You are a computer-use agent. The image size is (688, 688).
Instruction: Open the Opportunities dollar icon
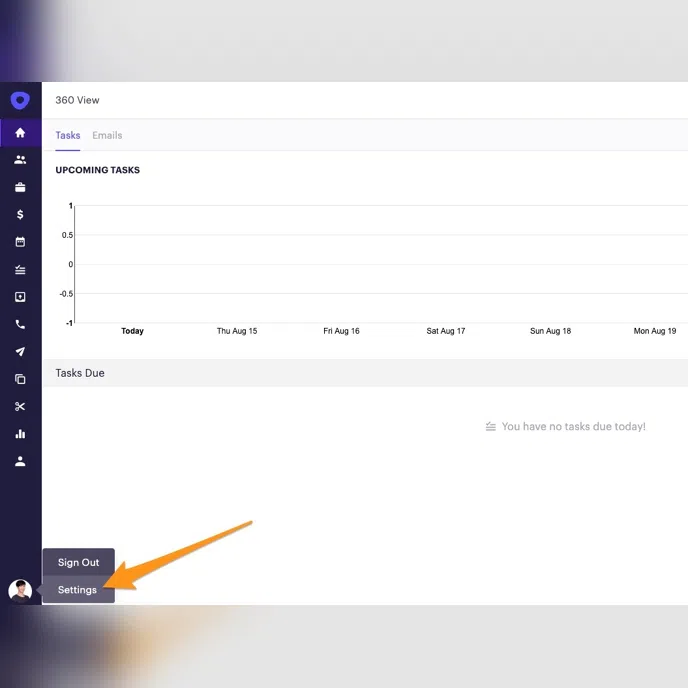[x=20, y=215]
